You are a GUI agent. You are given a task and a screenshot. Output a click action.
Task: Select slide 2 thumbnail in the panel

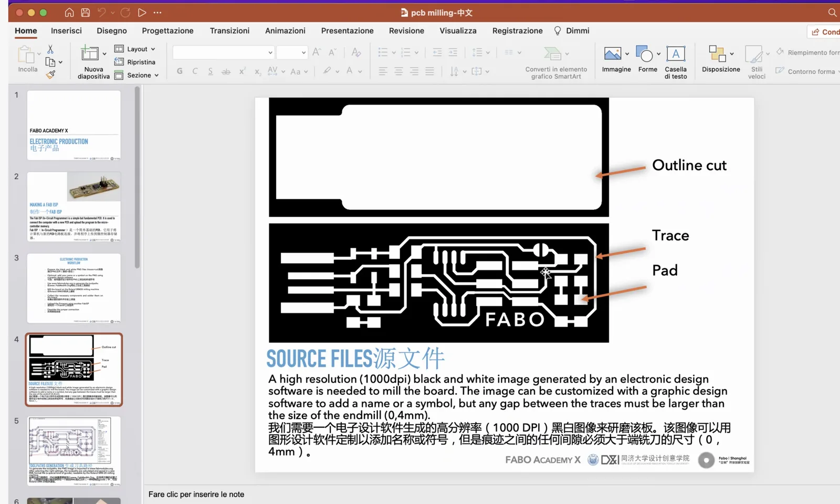tap(73, 207)
